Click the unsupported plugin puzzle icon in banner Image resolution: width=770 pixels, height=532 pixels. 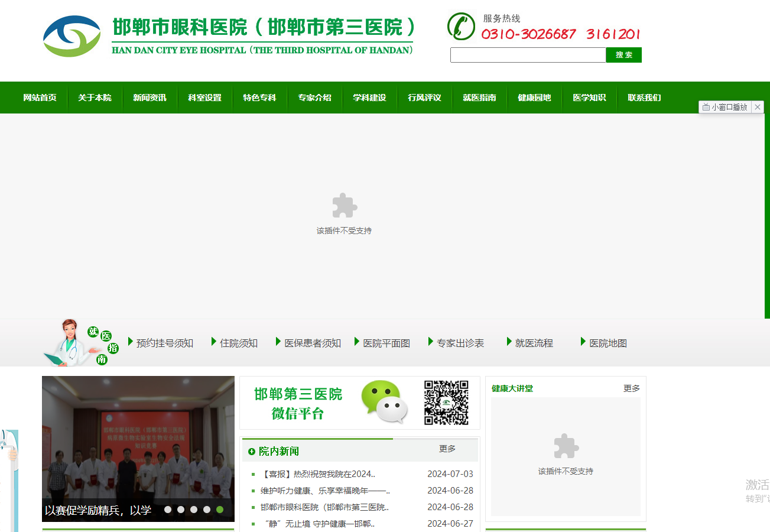[x=345, y=205]
